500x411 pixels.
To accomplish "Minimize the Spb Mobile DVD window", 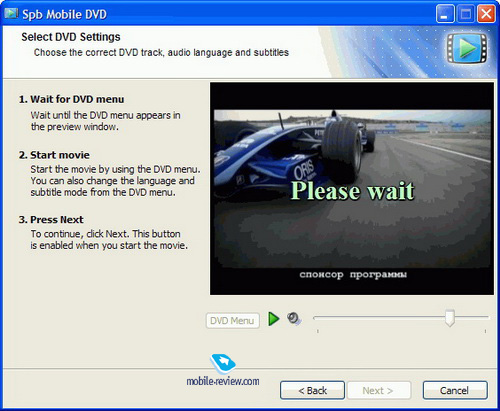I will [445, 14].
